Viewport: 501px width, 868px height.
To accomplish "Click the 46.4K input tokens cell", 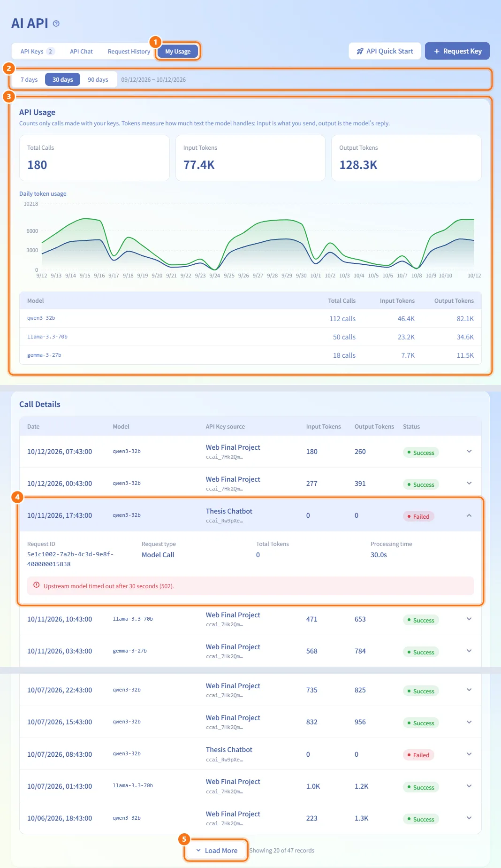I will tap(406, 319).
